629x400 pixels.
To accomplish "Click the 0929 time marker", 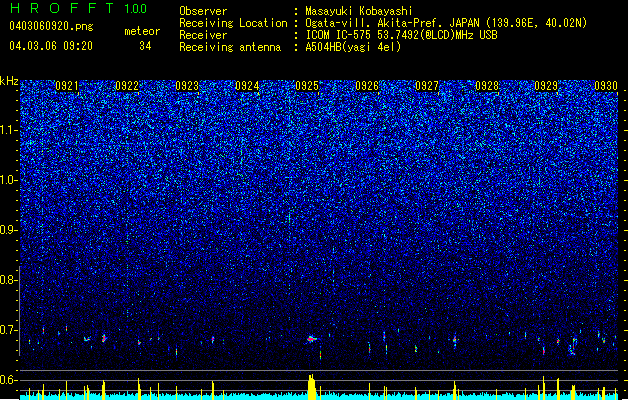I will coord(546,86).
